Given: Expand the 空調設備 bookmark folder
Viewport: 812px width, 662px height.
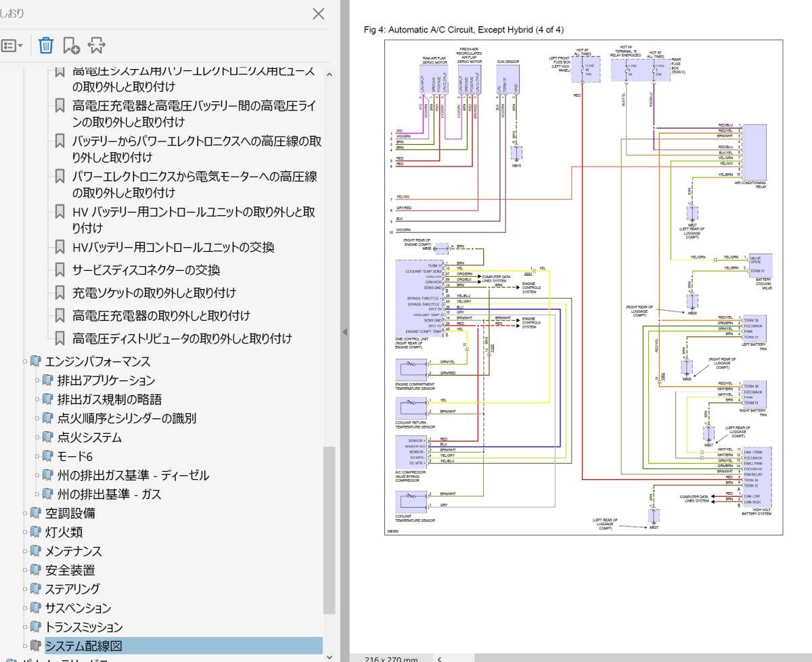Looking at the screenshot, I should pyautogui.click(x=24, y=513).
